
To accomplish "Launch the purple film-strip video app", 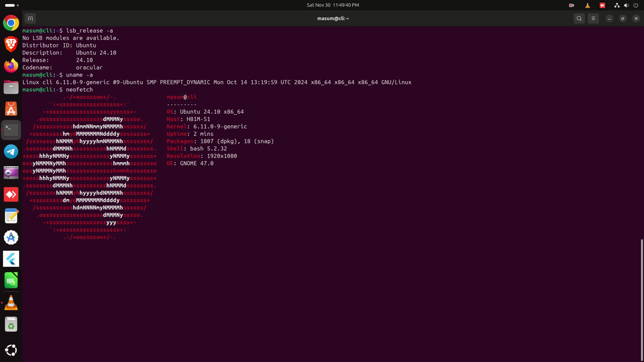I will 11,173.
